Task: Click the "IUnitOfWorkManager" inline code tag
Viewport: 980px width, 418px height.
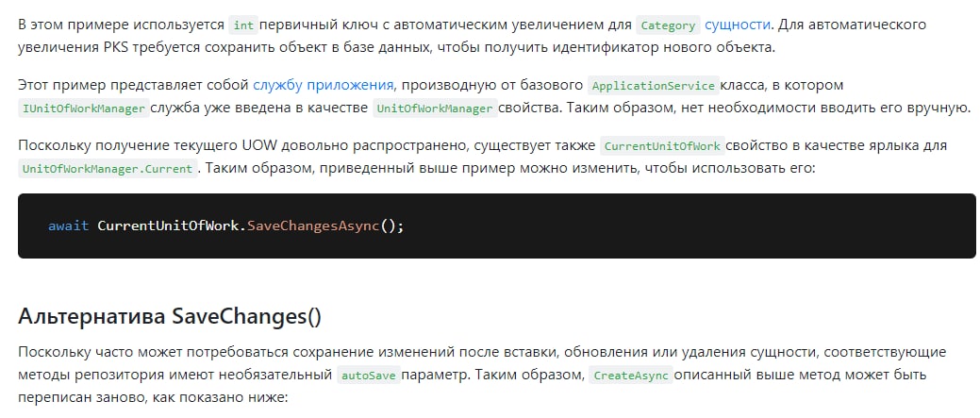Action: click(83, 109)
